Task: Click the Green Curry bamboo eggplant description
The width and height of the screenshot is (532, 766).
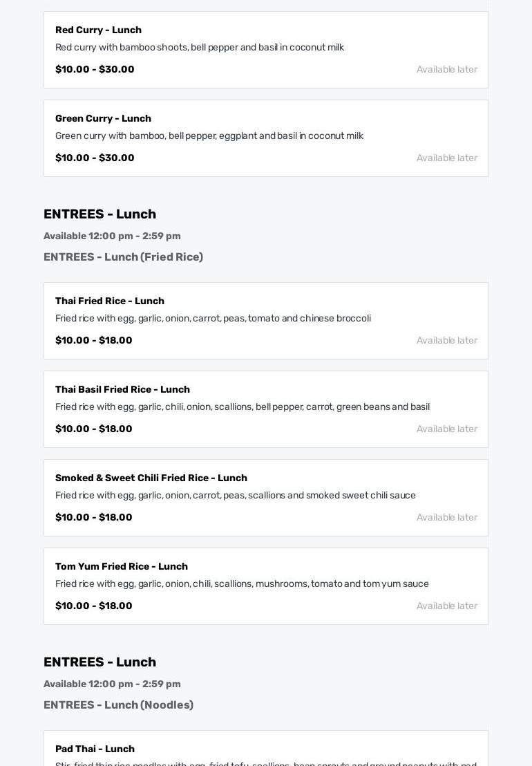Action: click(x=209, y=136)
